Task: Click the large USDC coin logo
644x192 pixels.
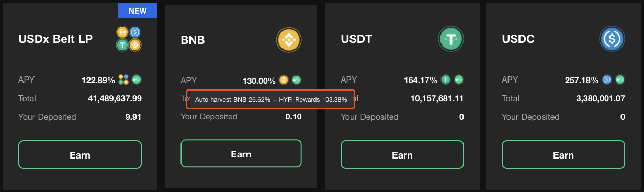Action: 612,39
